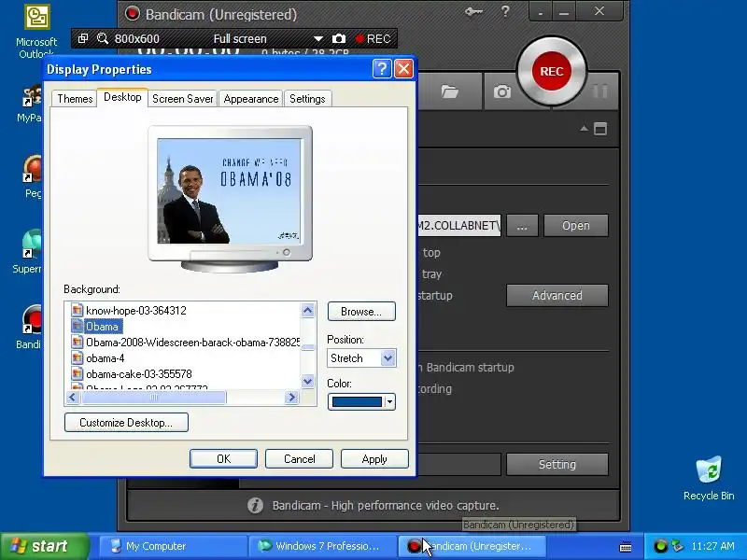Click the key register icon in Bandicam title
The image size is (747, 560).
tap(473, 12)
